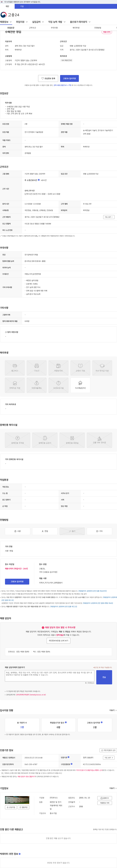
Task: Click the 주택자금 지원 welfare icon
Action: coord(15,385)
